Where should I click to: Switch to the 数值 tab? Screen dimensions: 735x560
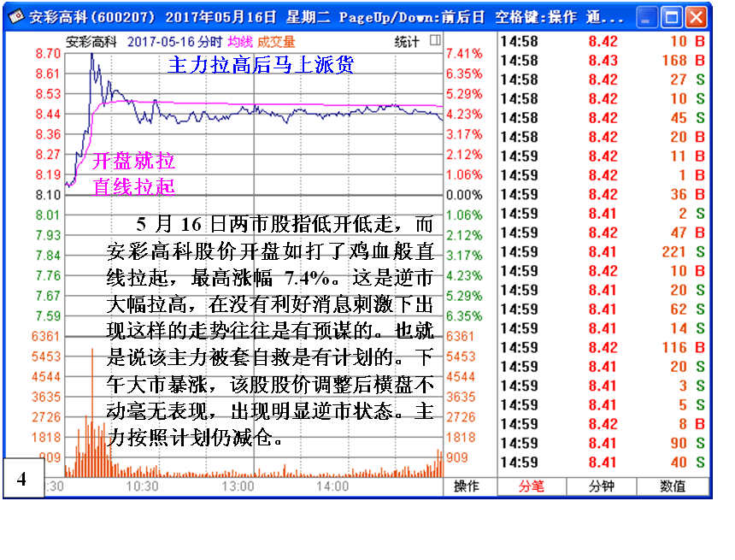pyautogui.click(x=673, y=486)
